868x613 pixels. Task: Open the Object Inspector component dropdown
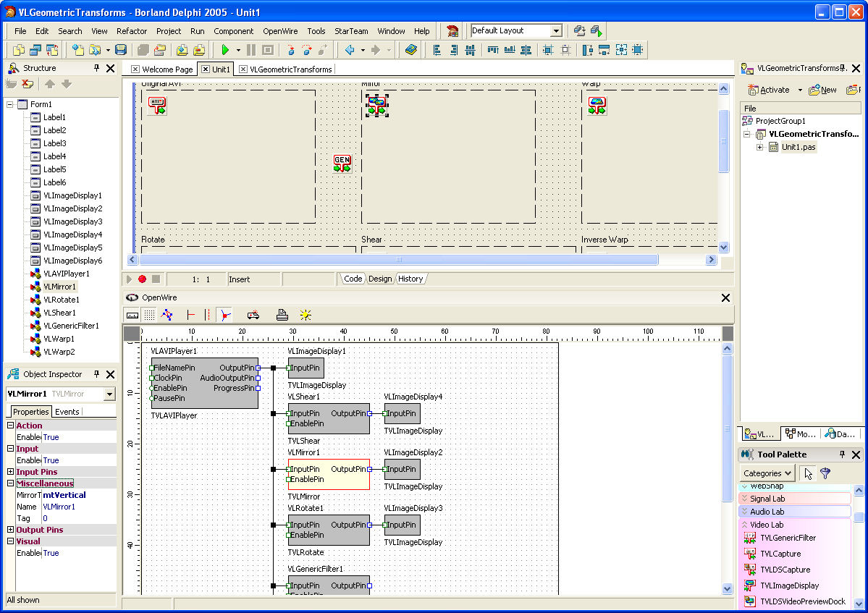[109, 394]
